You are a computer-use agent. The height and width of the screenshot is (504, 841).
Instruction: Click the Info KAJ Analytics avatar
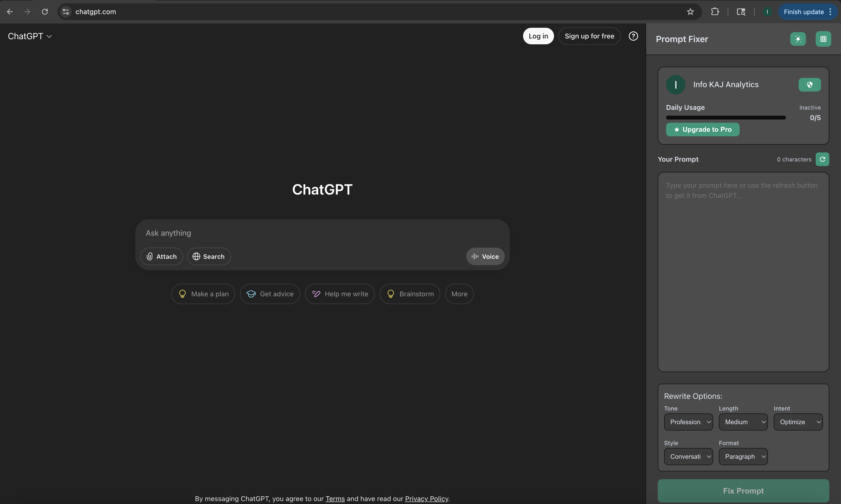point(676,84)
